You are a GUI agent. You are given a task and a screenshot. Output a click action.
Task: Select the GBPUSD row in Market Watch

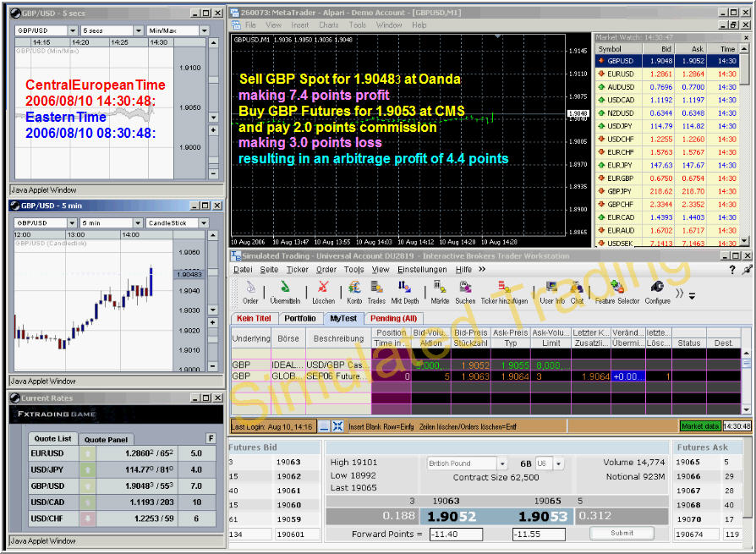pos(667,61)
